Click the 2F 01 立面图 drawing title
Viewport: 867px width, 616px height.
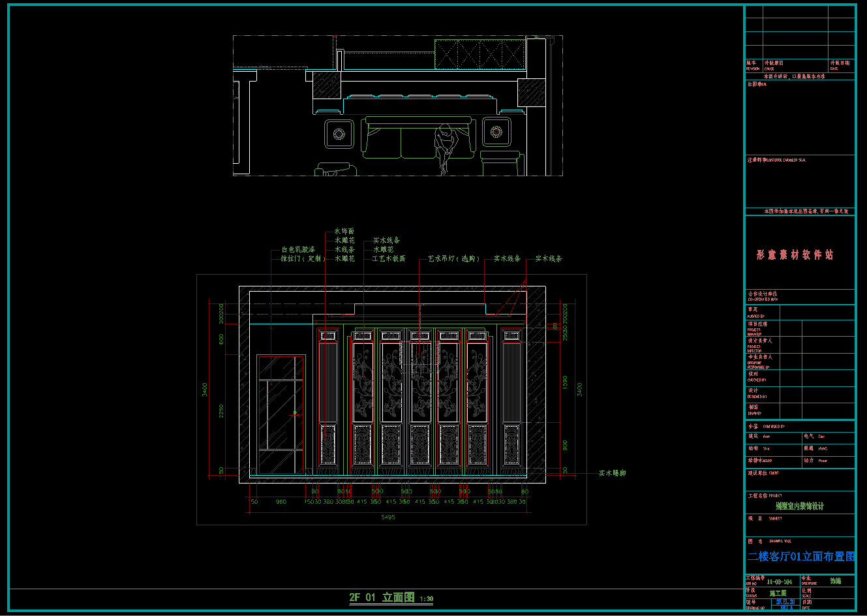(x=382, y=597)
